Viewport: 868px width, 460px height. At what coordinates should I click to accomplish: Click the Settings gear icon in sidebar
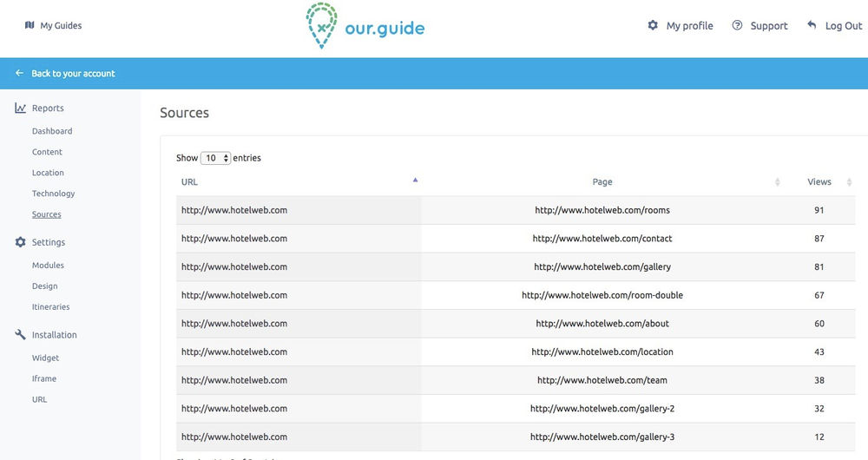click(21, 242)
